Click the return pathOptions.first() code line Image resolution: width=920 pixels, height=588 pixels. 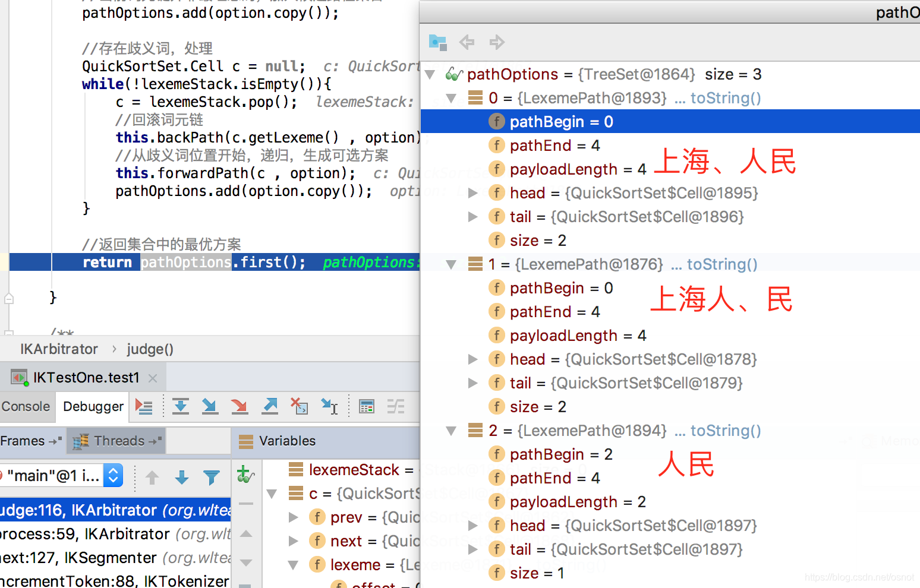tap(214, 262)
